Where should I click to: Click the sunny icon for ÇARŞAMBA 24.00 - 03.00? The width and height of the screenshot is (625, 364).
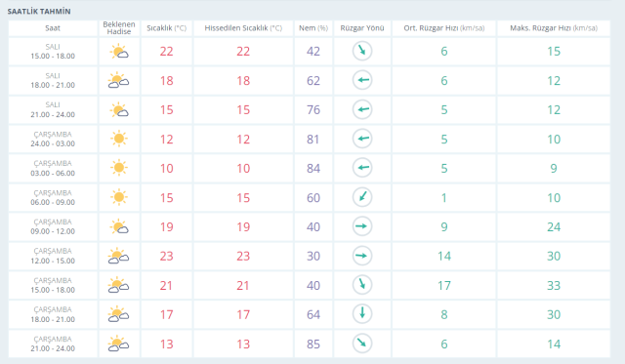point(119,139)
